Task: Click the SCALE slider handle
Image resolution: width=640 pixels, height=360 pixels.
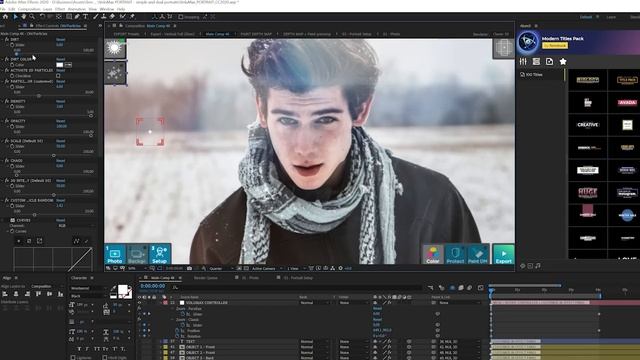Action: click(x=53, y=155)
